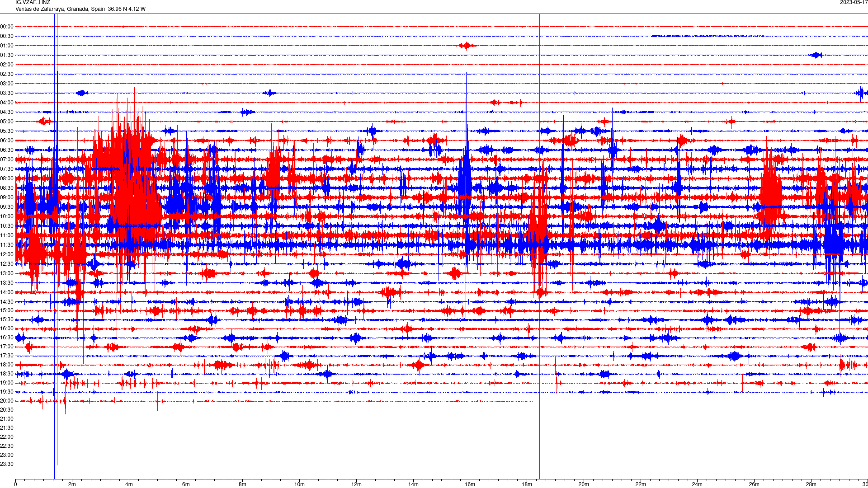Screen dimensions: 868x488
Task: Select the 14:00 time row label
Action: tap(7, 292)
